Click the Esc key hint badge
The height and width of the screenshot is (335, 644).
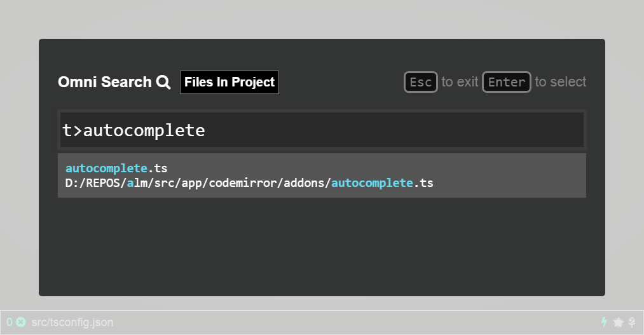click(421, 82)
